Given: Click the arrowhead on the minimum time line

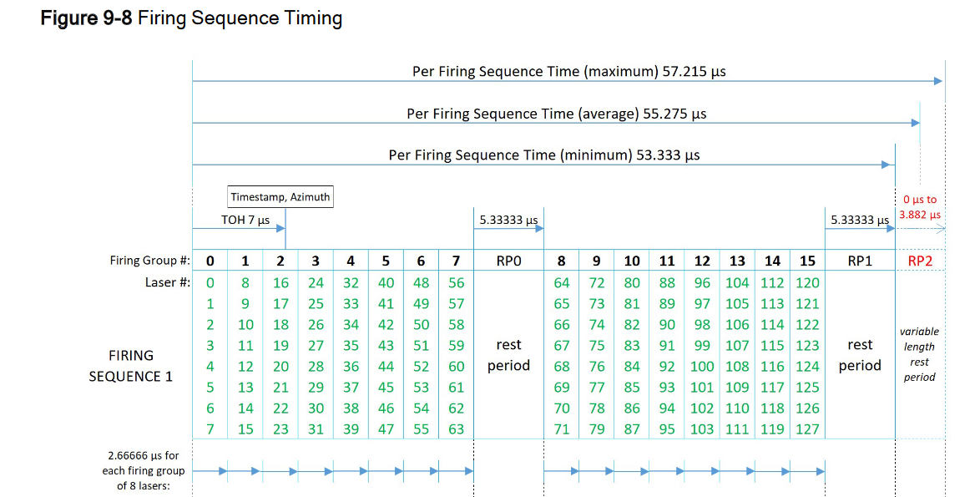Looking at the screenshot, I should click(x=885, y=165).
